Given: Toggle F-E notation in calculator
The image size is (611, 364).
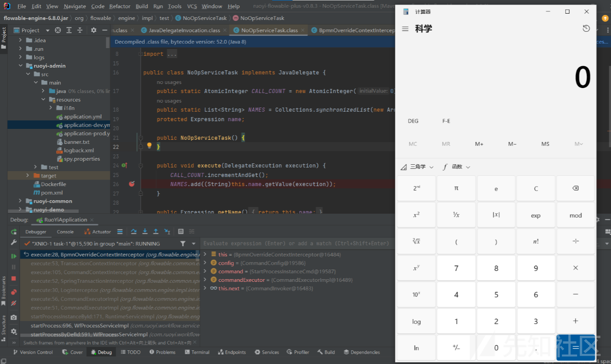Looking at the screenshot, I should [446, 121].
